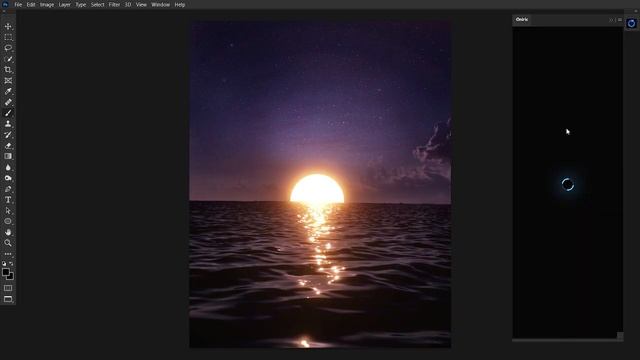Open the File menu

(18, 5)
